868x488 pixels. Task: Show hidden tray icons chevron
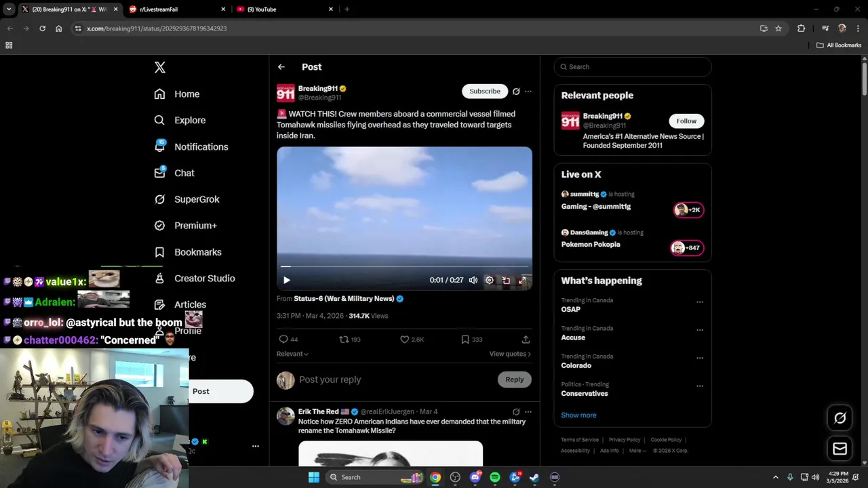(x=776, y=477)
